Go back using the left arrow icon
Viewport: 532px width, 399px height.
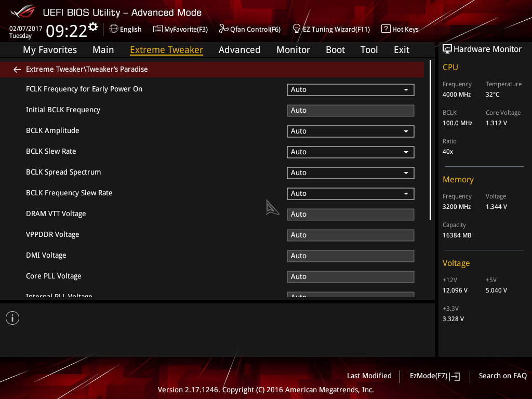pos(17,70)
